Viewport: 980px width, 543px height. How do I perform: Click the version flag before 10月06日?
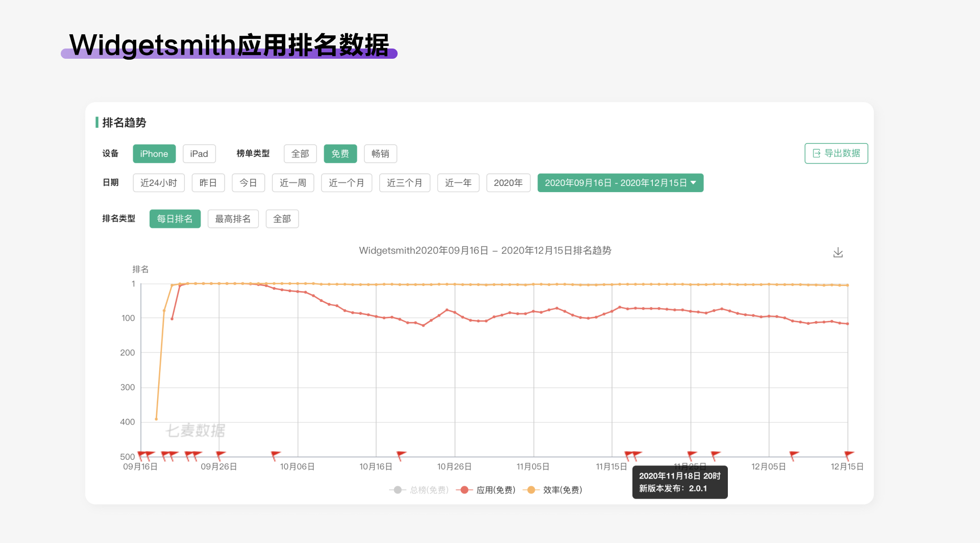pyautogui.click(x=276, y=455)
